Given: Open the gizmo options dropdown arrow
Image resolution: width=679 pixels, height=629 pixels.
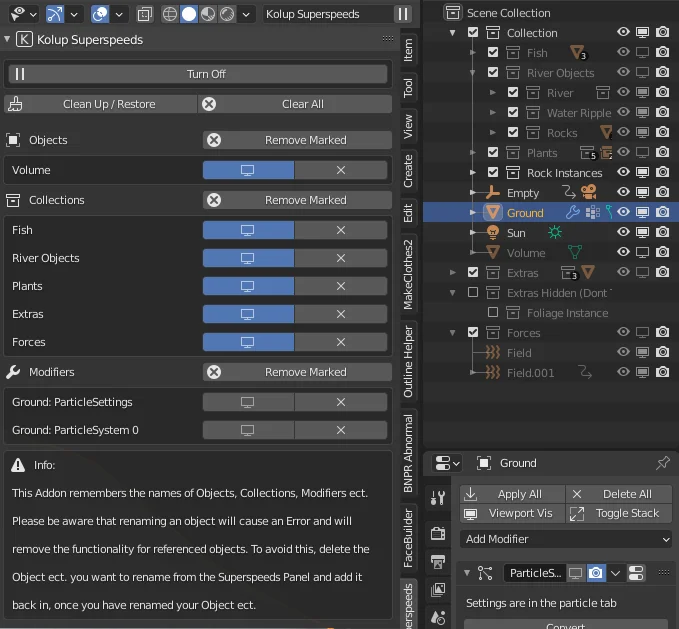Looking at the screenshot, I should (x=74, y=14).
